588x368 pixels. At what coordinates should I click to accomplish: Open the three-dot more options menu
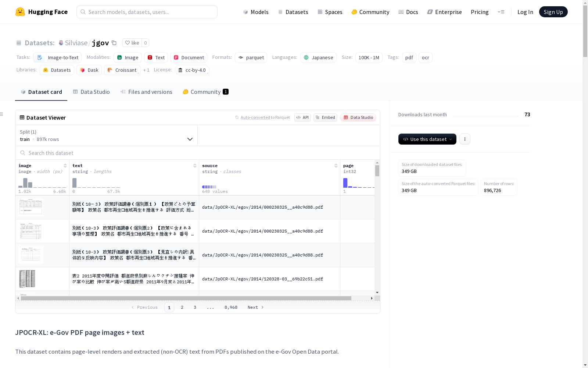pyautogui.click(x=465, y=139)
